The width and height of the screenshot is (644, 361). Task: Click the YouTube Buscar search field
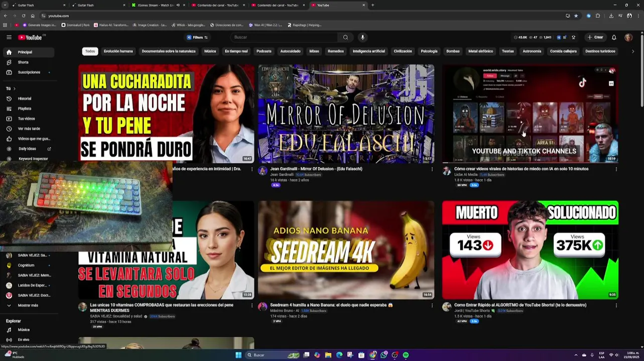click(x=285, y=37)
